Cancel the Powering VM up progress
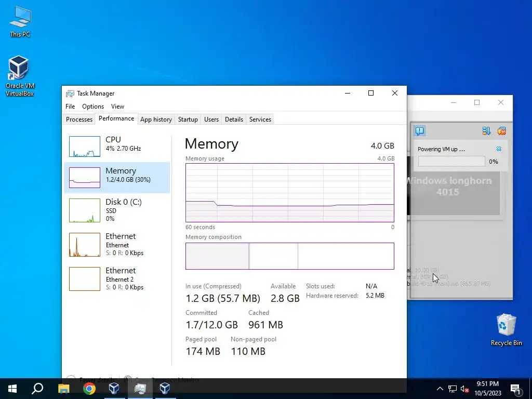This screenshot has width=532, height=399. [x=499, y=149]
